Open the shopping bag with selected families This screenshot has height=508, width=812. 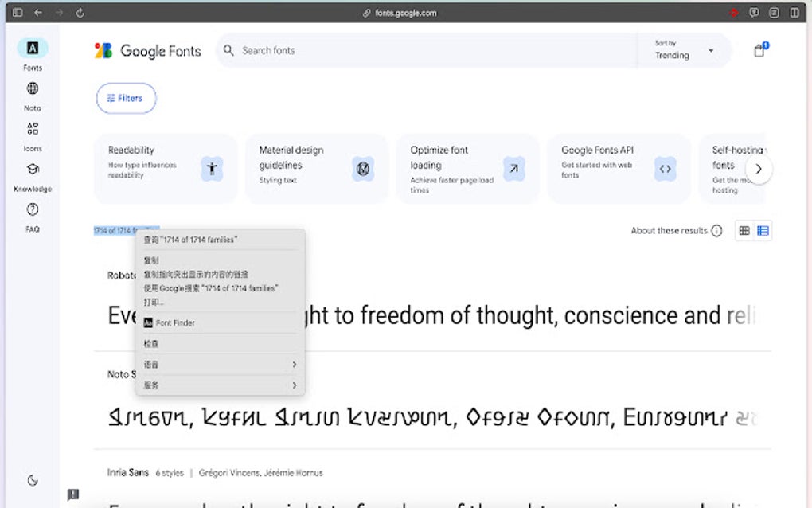759,49
